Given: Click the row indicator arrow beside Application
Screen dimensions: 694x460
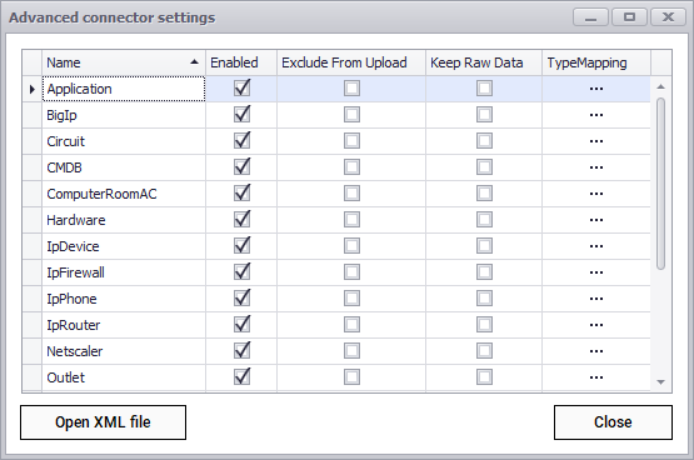Looking at the screenshot, I should point(32,89).
